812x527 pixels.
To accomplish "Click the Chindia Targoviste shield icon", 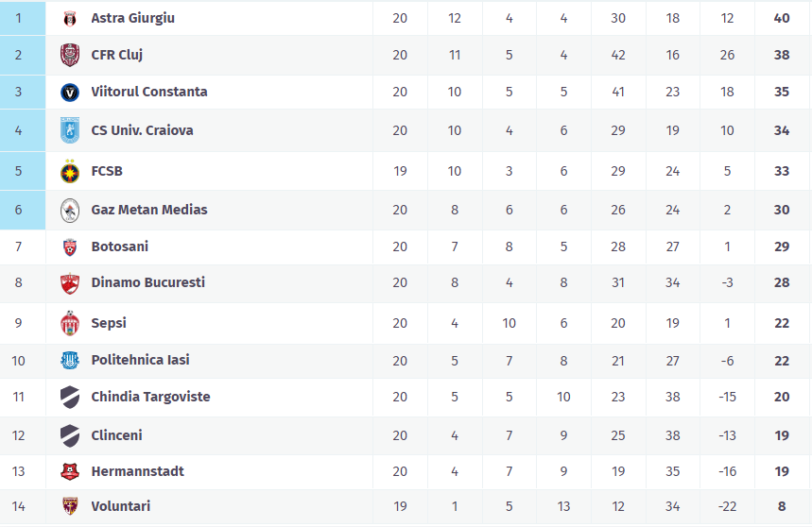I will [x=69, y=397].
